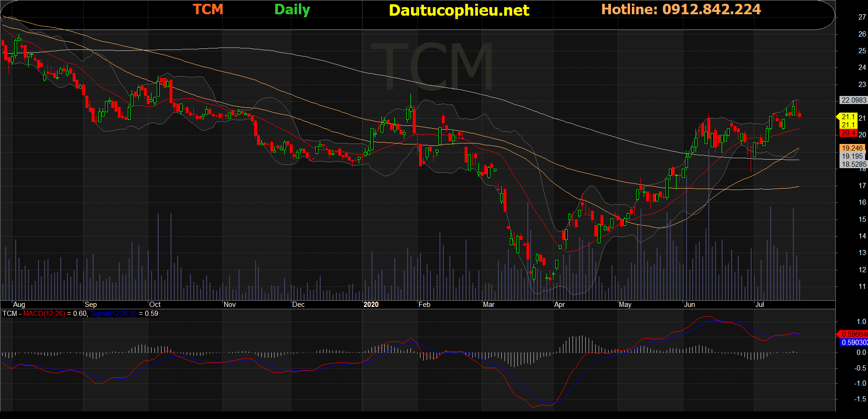Screen dimensions: 868x419
Task: Select the blue Signal(12,26,9) indicator label
Action: point(113,314)
